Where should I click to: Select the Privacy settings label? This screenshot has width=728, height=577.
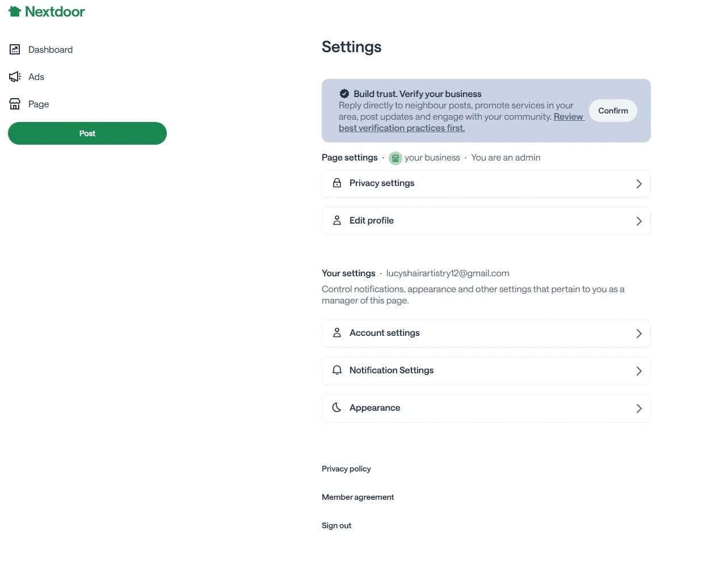click(x=382, y=183)
